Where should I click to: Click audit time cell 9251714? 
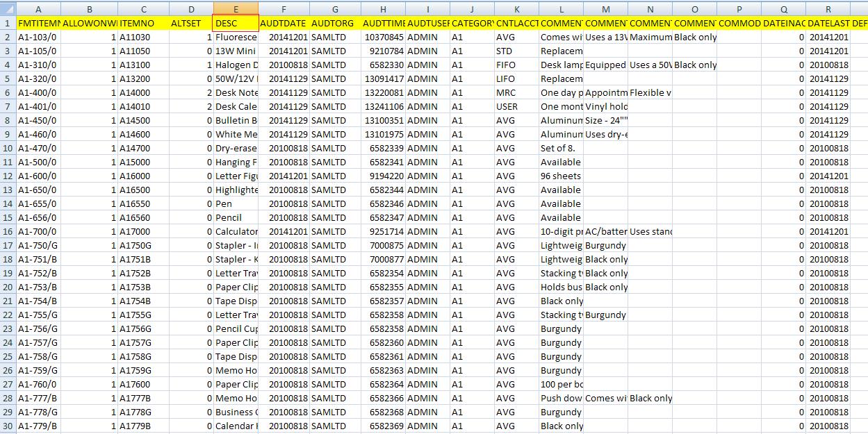[384, 231]
